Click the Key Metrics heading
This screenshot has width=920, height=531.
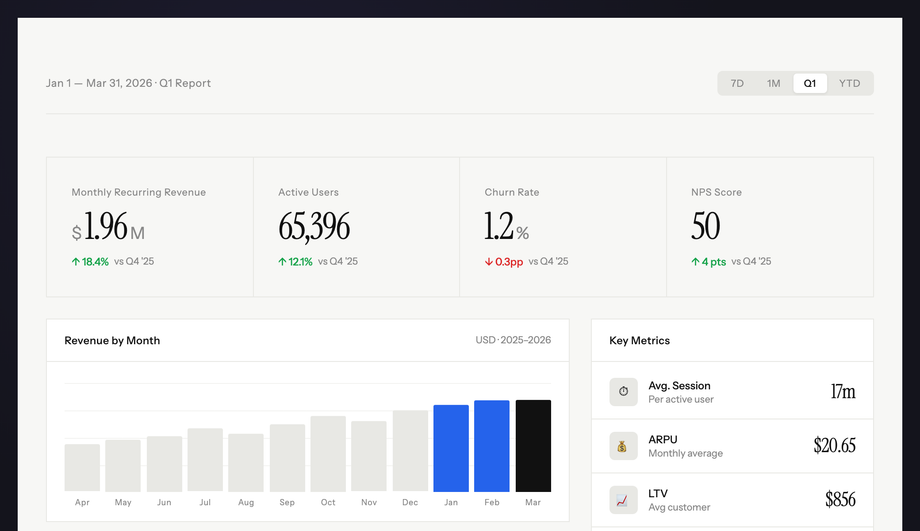pyautogui.click(x=640, y=340)
